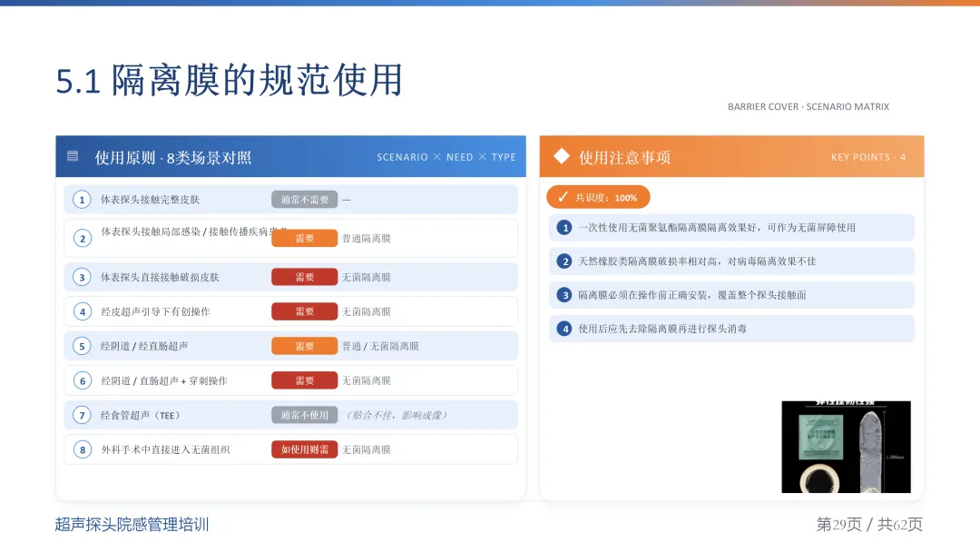Click the note about 一次性使用无菌聚氨酯隔离膜
This screenshot has height=552, width=980.
tap(717, 228)
